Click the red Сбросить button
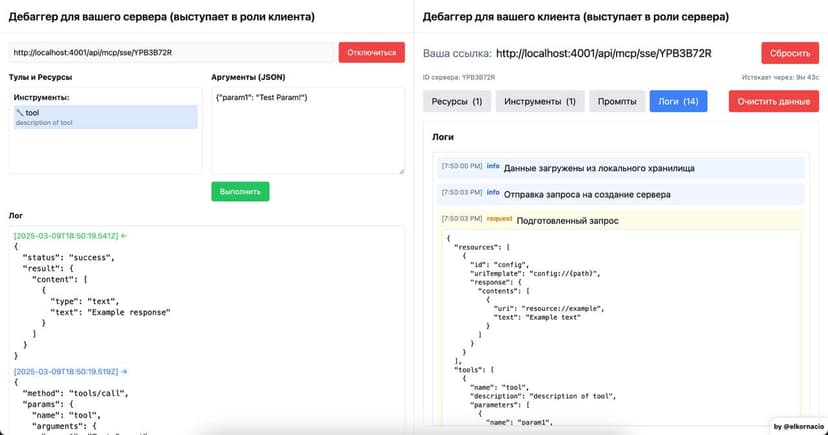 tap(789, 53)
